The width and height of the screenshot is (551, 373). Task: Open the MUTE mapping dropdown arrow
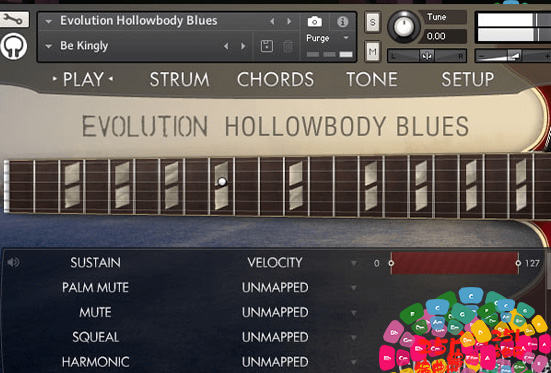(354, 313)
